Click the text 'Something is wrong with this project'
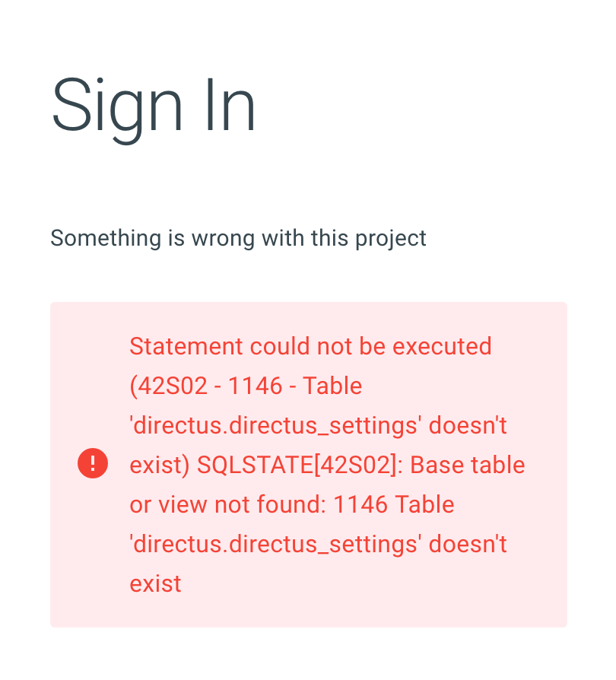616x680 pixels. pyautogui.click(x=237, y=238)
